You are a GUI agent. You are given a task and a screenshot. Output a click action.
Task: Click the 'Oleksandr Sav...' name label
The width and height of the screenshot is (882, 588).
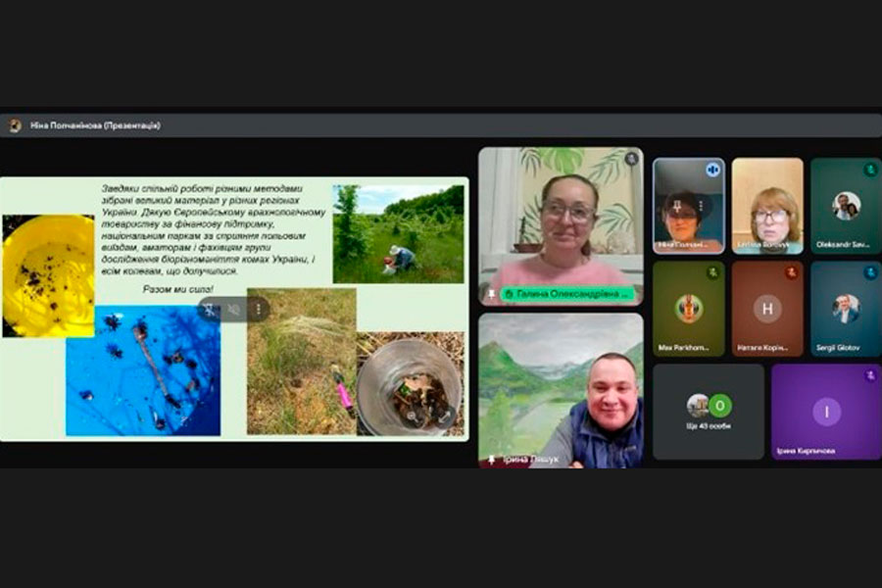843,245
